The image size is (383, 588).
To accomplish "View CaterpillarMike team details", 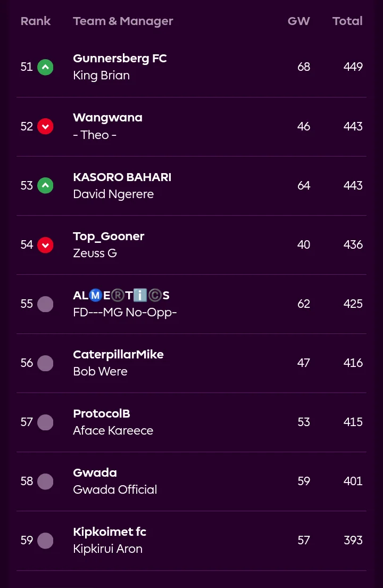I will tap(118, 354).
